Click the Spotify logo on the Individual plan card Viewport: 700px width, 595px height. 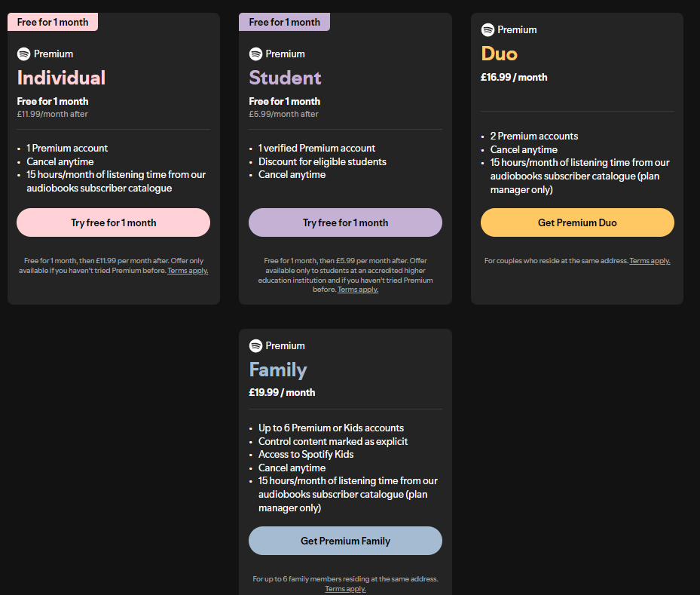[23, 54]
